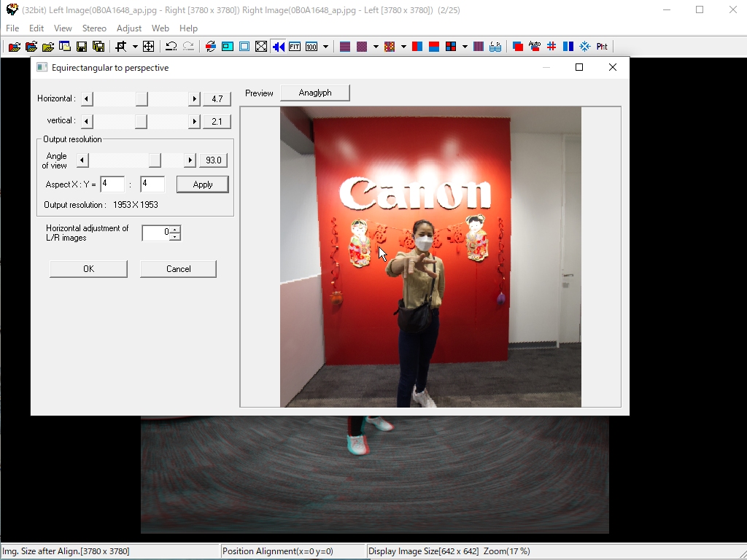747x560 pixels.
Task: Open the Web menu
Action: coord(160,28)
